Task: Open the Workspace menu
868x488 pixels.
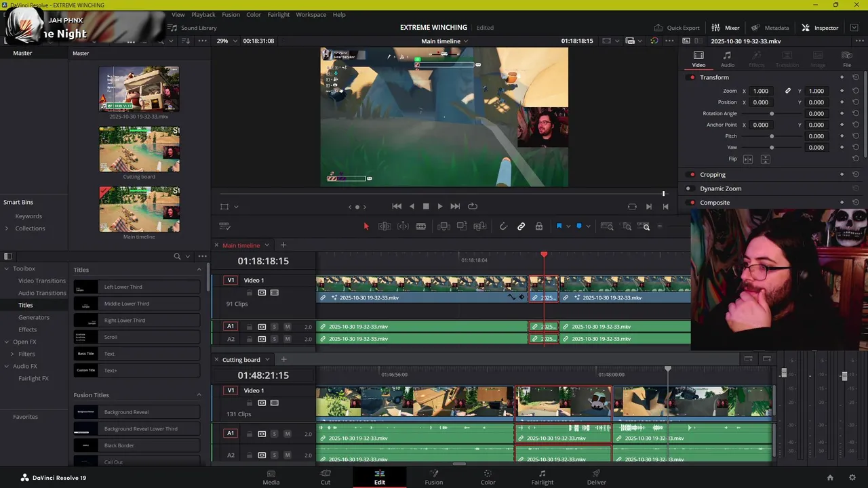Action: 311,14
